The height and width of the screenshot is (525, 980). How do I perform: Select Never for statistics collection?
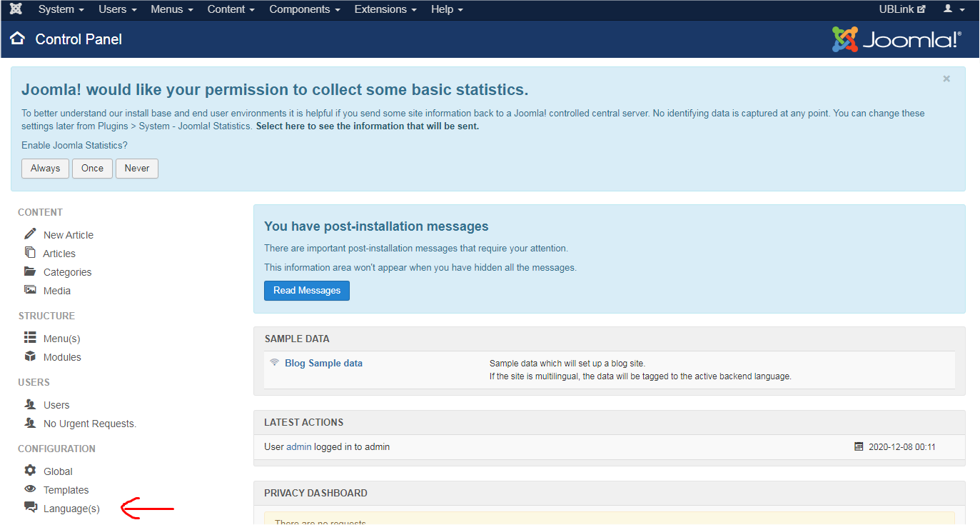(x=136, y=169)
